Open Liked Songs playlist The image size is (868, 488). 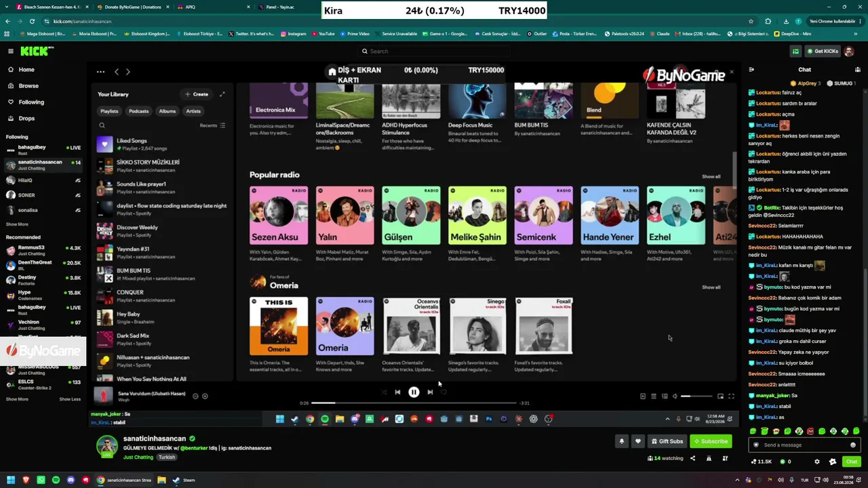pos(160,144)
